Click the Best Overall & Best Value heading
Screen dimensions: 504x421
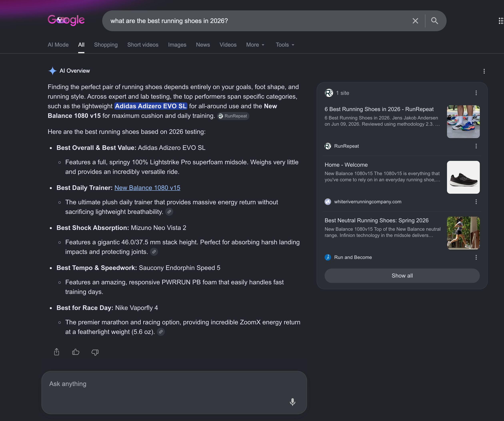tap(96, 148)
